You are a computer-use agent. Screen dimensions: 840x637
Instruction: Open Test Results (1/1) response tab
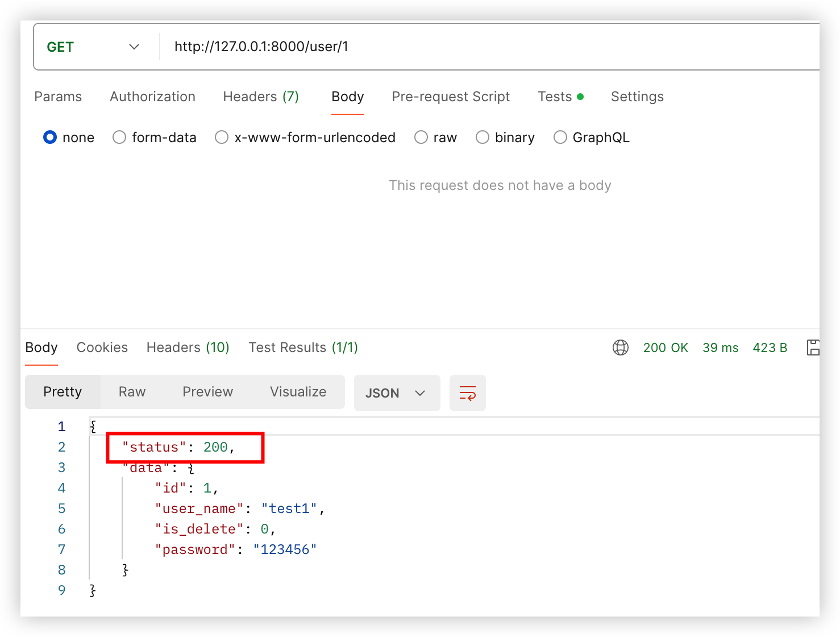[x=303, y=348]
